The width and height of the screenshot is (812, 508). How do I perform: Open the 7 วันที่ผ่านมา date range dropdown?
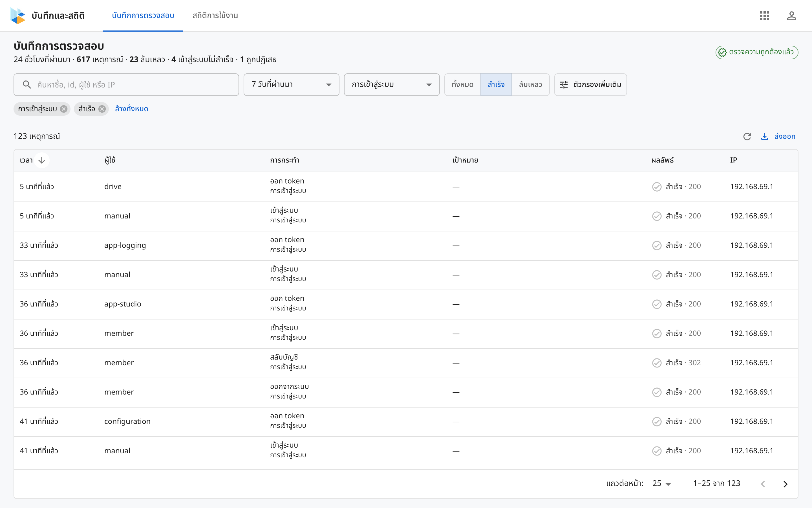tap(291, 85)
